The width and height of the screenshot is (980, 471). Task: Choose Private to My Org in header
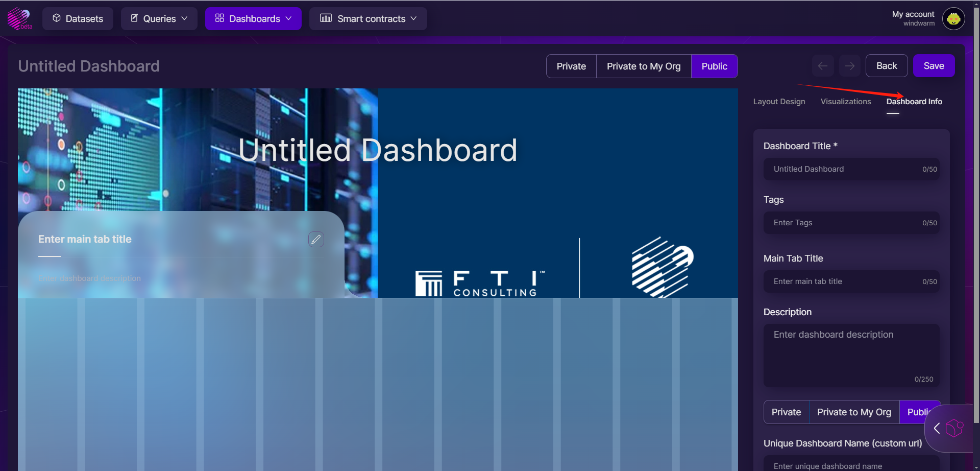click(x=643, y=66)
